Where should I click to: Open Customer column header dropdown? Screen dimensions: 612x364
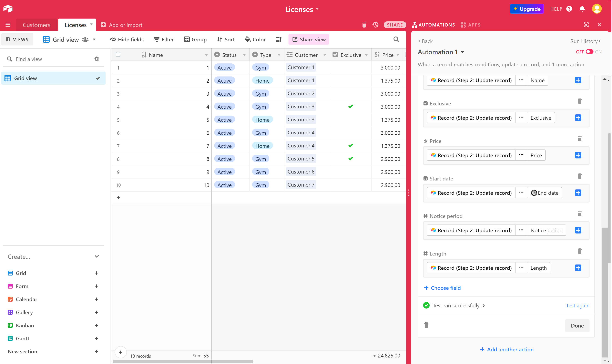(x=325, y=55)
